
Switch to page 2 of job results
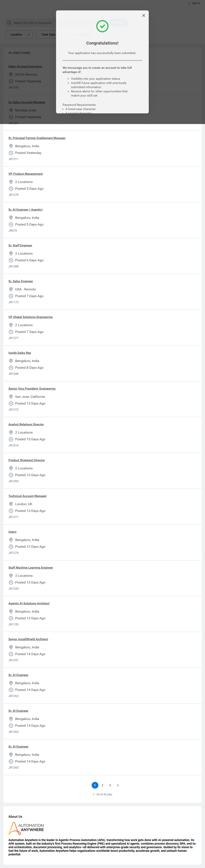(102, 785)
